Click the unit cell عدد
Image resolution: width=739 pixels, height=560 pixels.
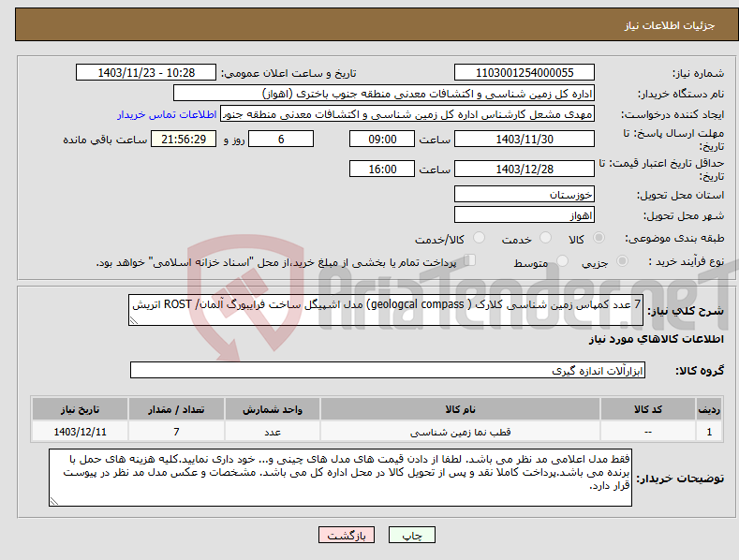[273, 432]
